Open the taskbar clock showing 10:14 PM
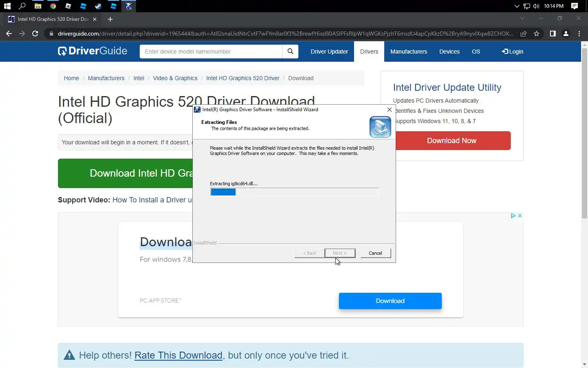588x368 pixels. point(554,6)
